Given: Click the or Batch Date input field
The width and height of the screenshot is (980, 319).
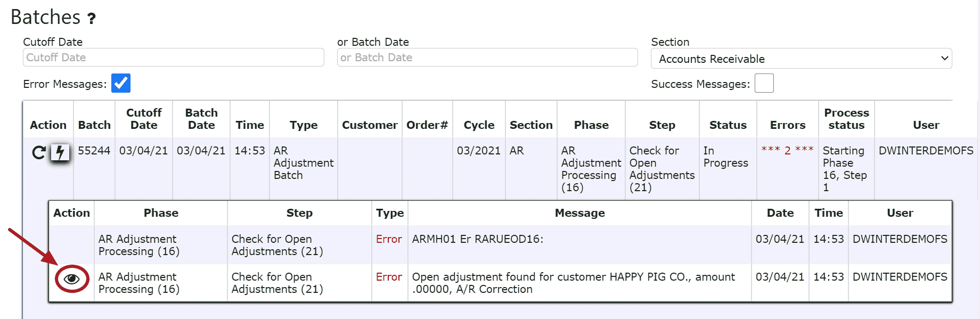Looking at the screenshot, I should [487, 58].
